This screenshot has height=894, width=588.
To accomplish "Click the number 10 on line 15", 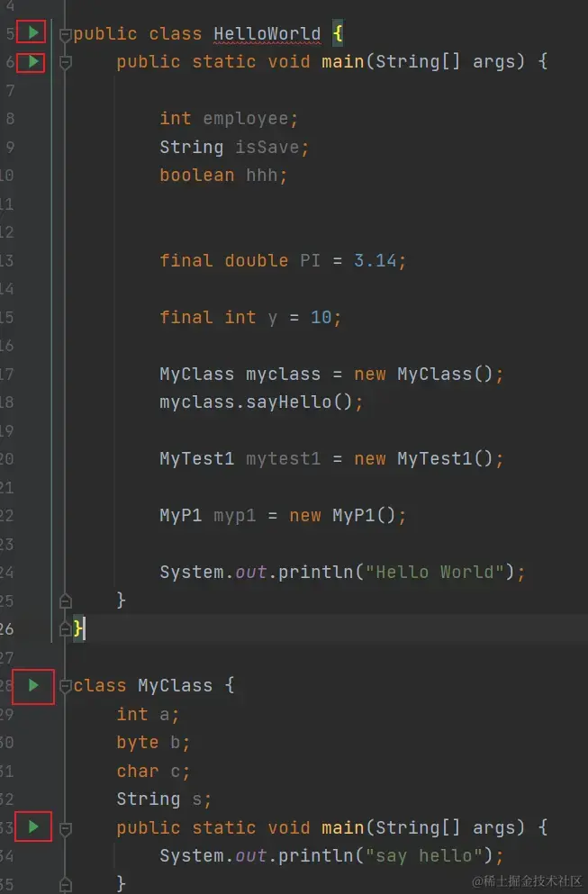I will (x=321, y=317).
